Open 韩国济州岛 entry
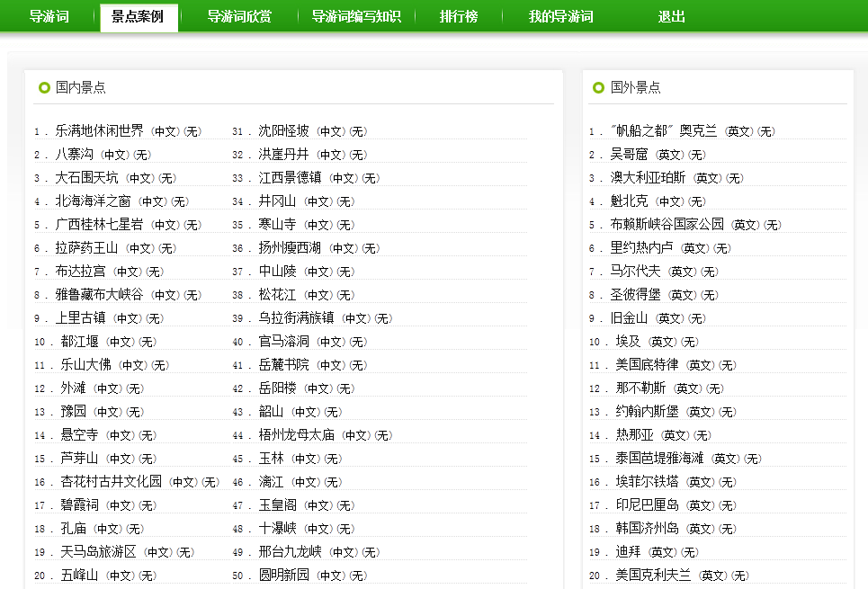The width and height of the screenshot is (868, 589). (x=647, y=528)
